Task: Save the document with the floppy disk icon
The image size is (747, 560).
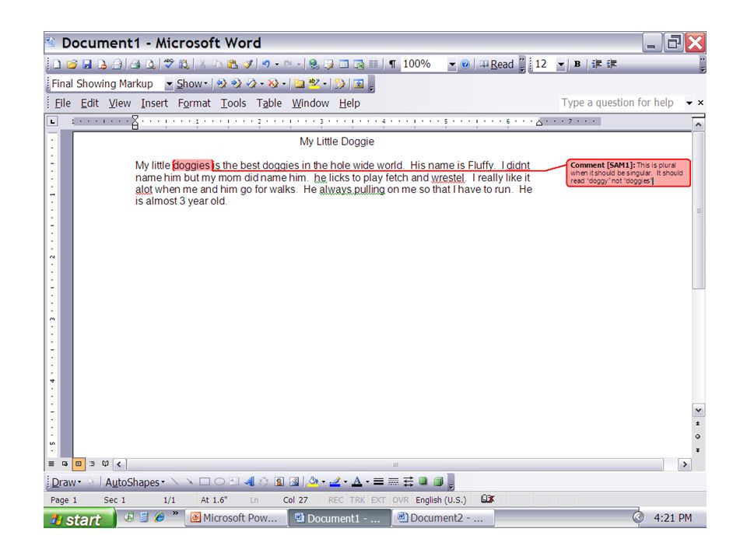Action: (86, 65)
